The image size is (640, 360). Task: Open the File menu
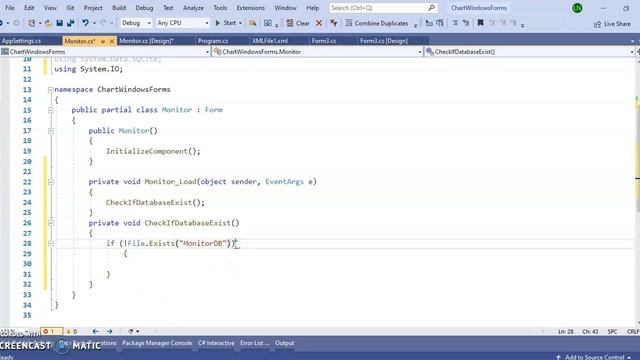[9, 8]
